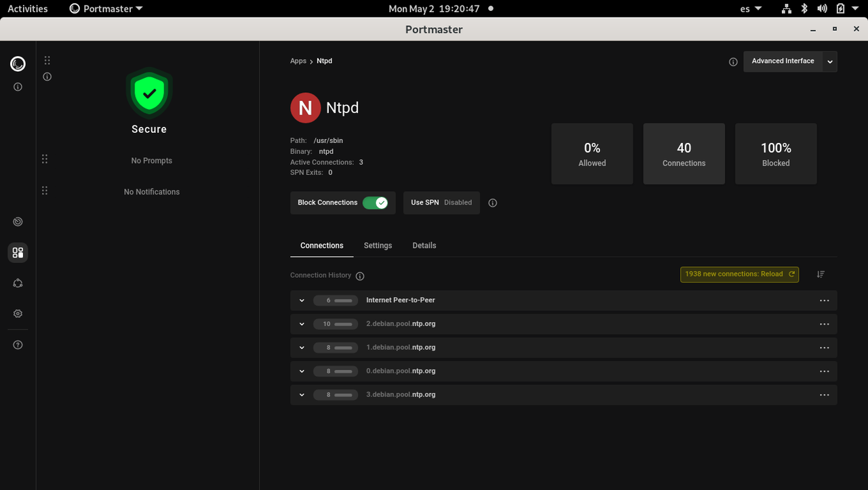Open options menu for Internet Peer-to-Peer row
This screenshot has height=490, width=868.
pos(825,300)
